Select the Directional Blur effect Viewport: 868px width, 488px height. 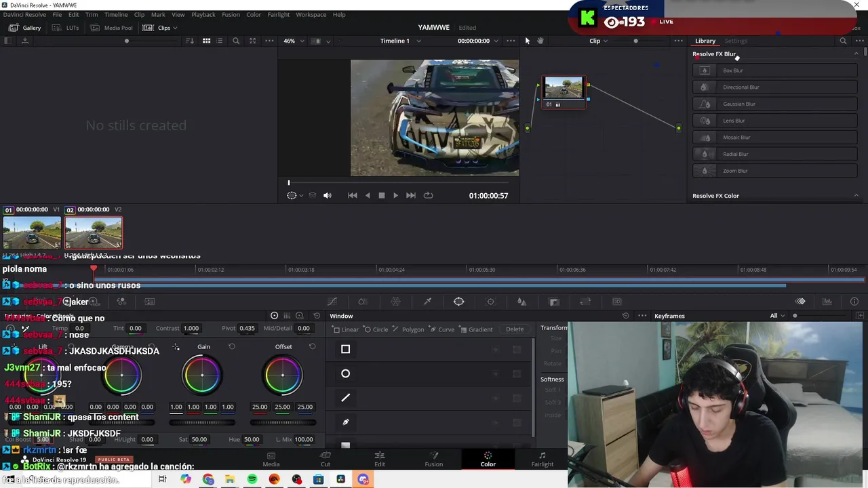775,87
